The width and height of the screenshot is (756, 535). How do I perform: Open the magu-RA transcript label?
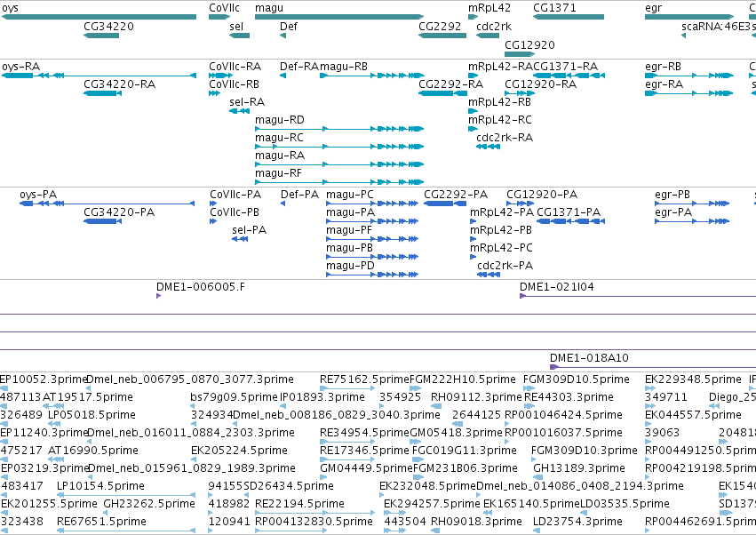tap(280, 156)
